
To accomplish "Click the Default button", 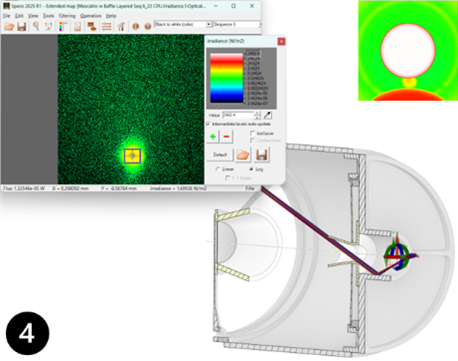I will pos(220,155).
